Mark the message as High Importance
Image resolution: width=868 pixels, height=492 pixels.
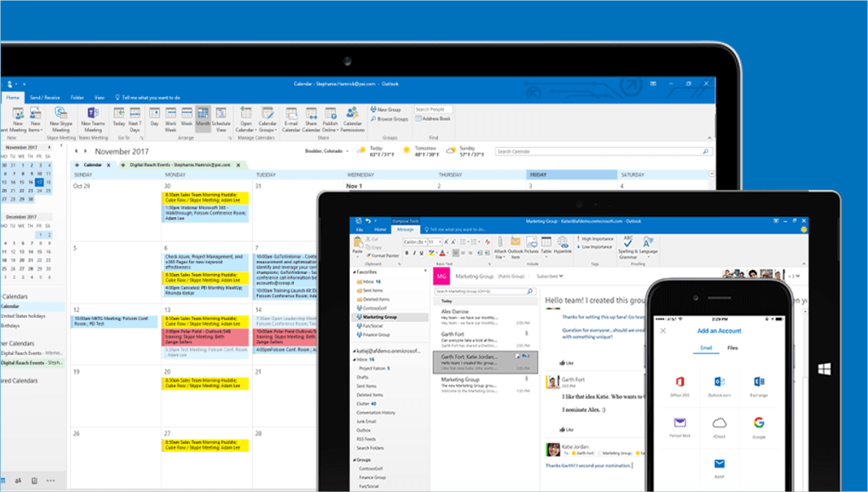coord(597,239)
